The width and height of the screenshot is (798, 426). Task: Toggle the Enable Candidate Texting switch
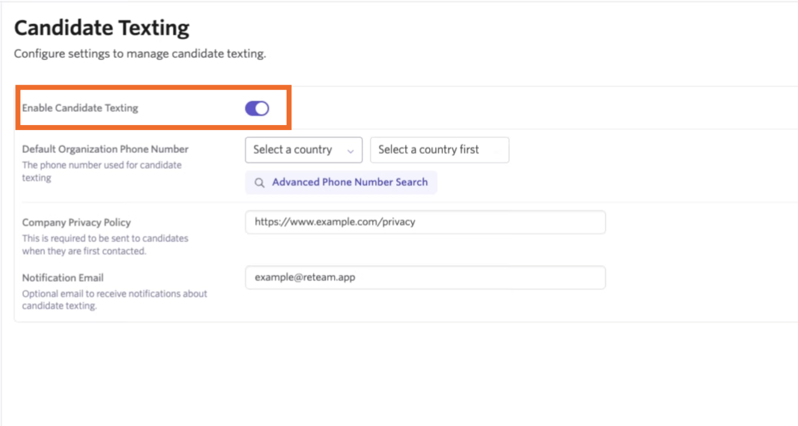(257, 108)
